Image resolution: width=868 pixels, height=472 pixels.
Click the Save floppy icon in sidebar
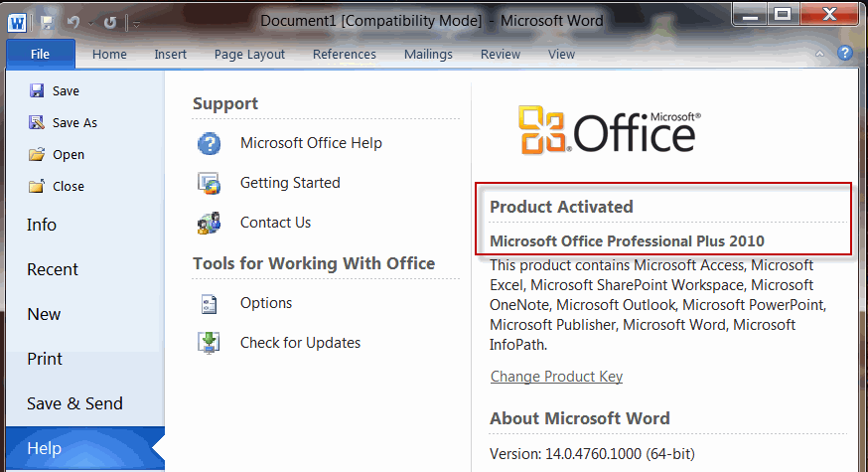point(37,90)
